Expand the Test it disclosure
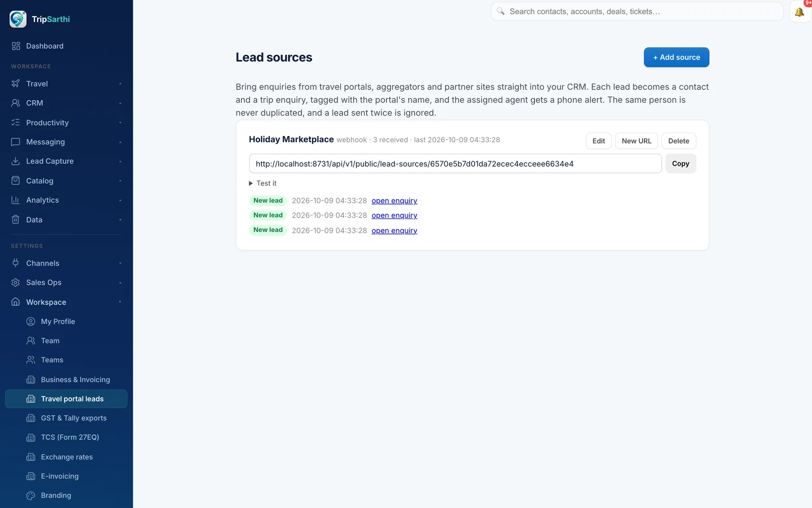The image size is (812, 508). [x=263, y=183]
